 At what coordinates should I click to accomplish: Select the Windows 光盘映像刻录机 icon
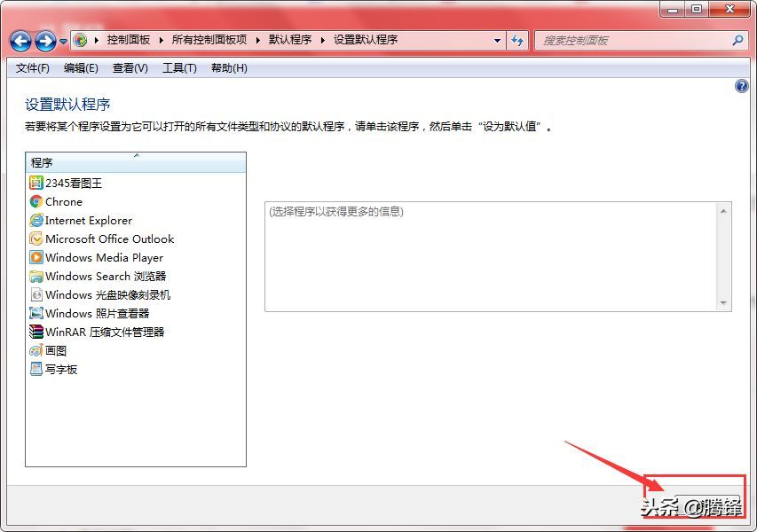point(36,294)
